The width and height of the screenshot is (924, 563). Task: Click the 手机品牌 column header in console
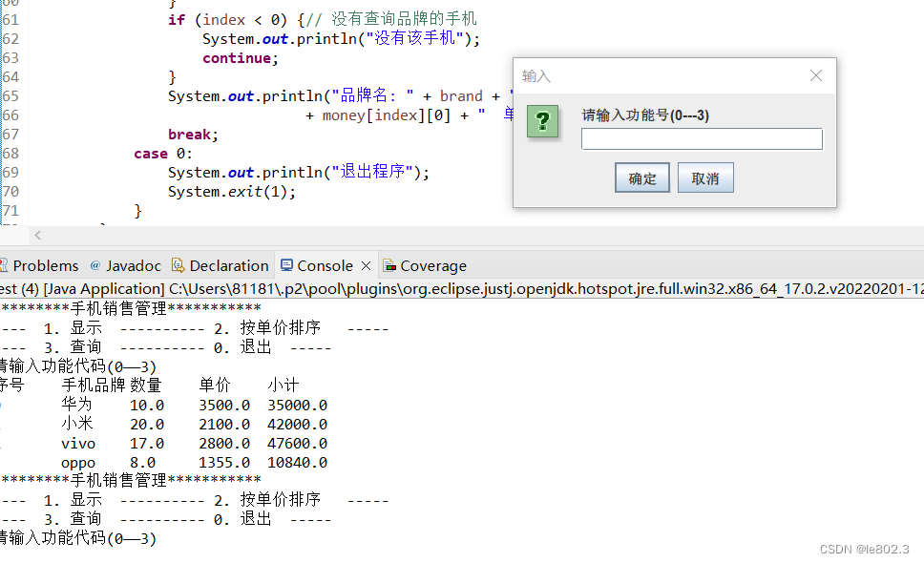(x=94, y=386)
